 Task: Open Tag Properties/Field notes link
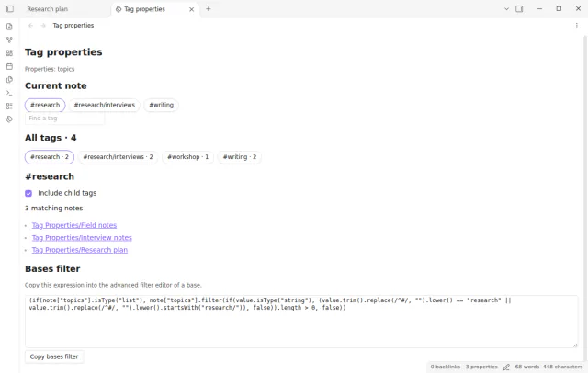(x=74, y=225)
